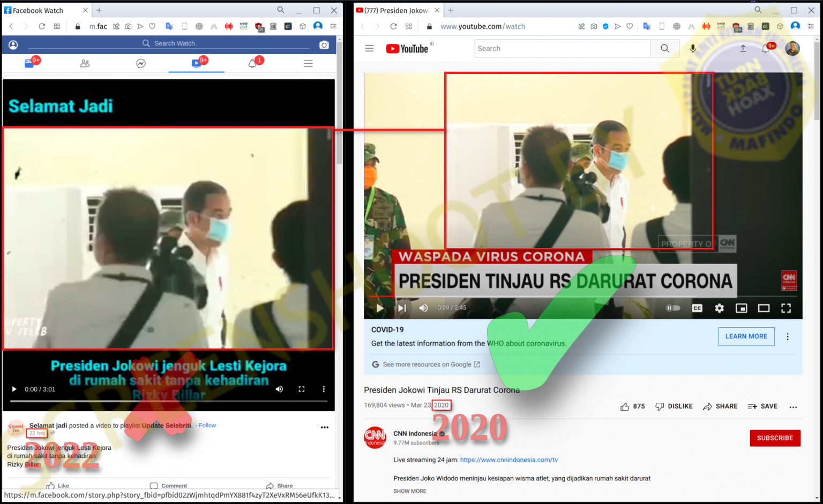This screenshot has height=504, width=823.
Task: Open the Facebook Messenger icon
Action: 141,64
